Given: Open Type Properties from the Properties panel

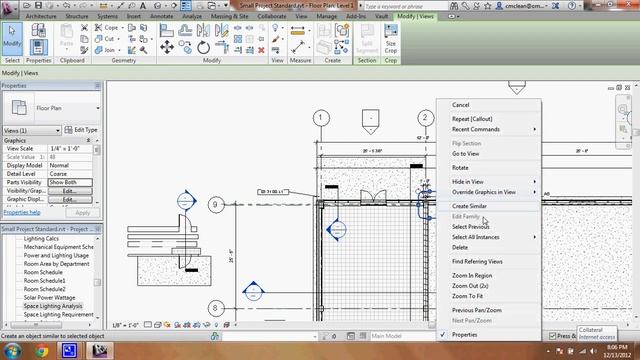Looking at the screenshot, I should click(x=38, y=30).
